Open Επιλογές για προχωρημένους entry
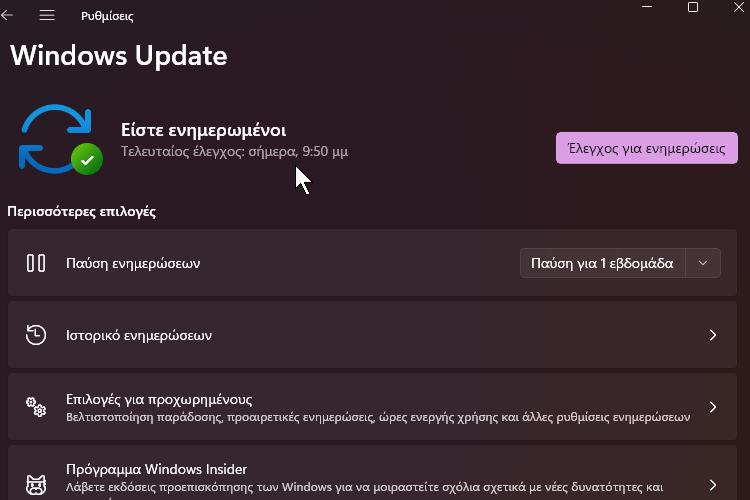Screen dimensions: 750x500 (x=372, y=407)
